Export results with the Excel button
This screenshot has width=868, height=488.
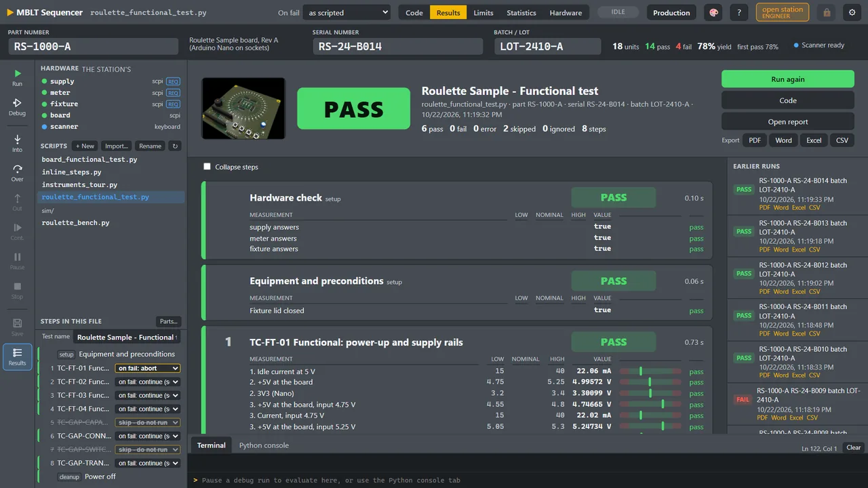[x=814, y=140]
